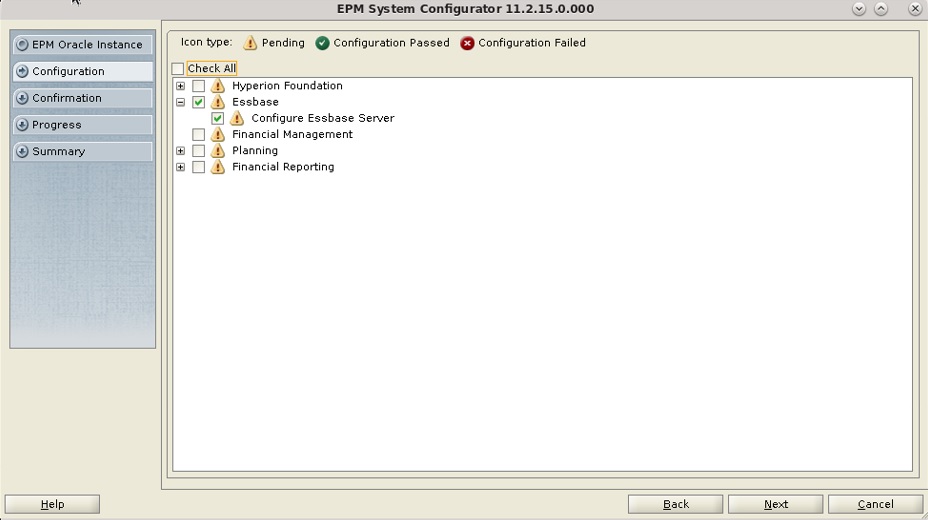Click the EPM Oracle Instance step icon
This screenshot has width=928, height=520.
coord(22,44)
